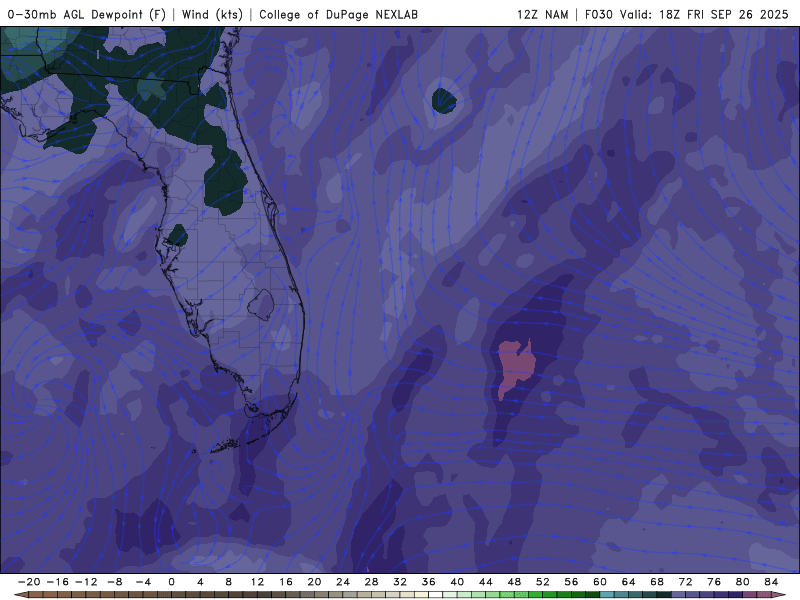
Task: Click the 20 legend value
Action: tap(314, 582)
